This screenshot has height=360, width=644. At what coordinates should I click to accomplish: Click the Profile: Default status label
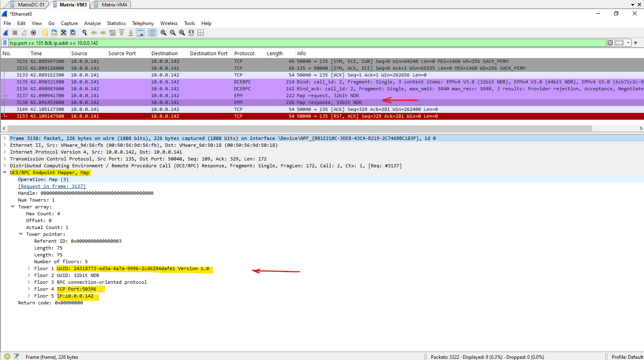(x=627, y=357)
